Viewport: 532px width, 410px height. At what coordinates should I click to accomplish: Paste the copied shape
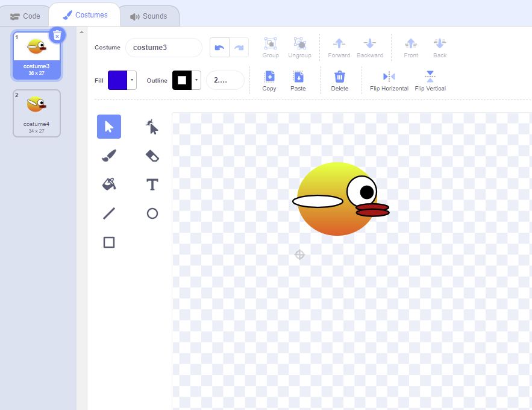click(x=298, y=81)
